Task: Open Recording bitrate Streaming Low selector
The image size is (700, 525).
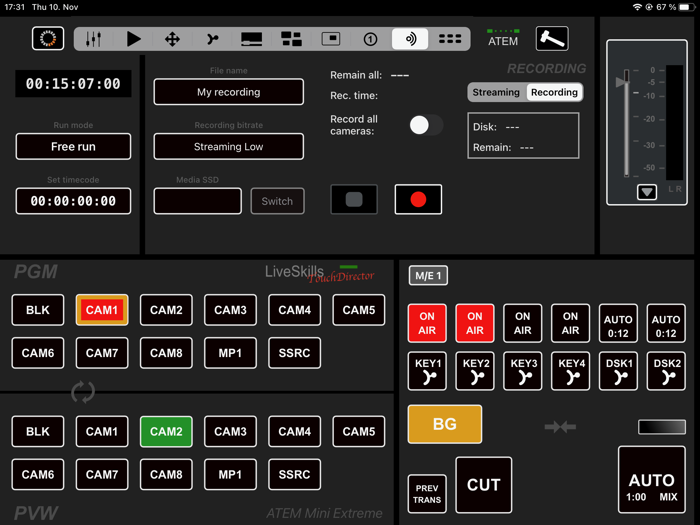Action: (x=229, y=146)
